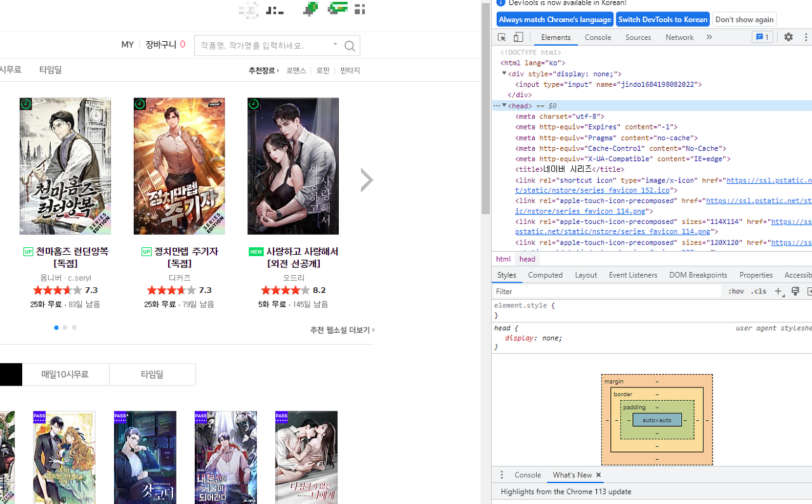Image resolution: width=812 pixels, height=504 pixels.
Task: Click 추천 웹소설 더보기 link
Action: pos(343,330)
